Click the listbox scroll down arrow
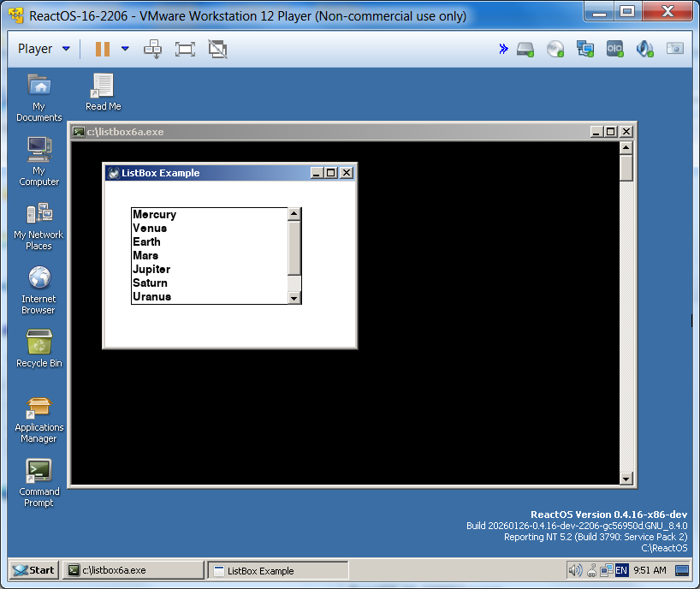Image resolution: width=700 pixels, height=589 pixels. pyautogui.click(x=294, y=298)
